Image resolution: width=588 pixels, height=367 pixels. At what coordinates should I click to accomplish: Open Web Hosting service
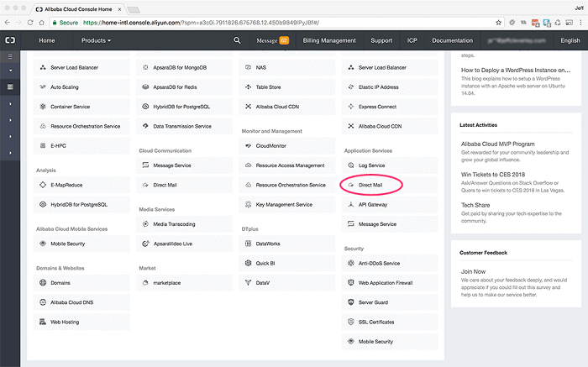[81, 322]
